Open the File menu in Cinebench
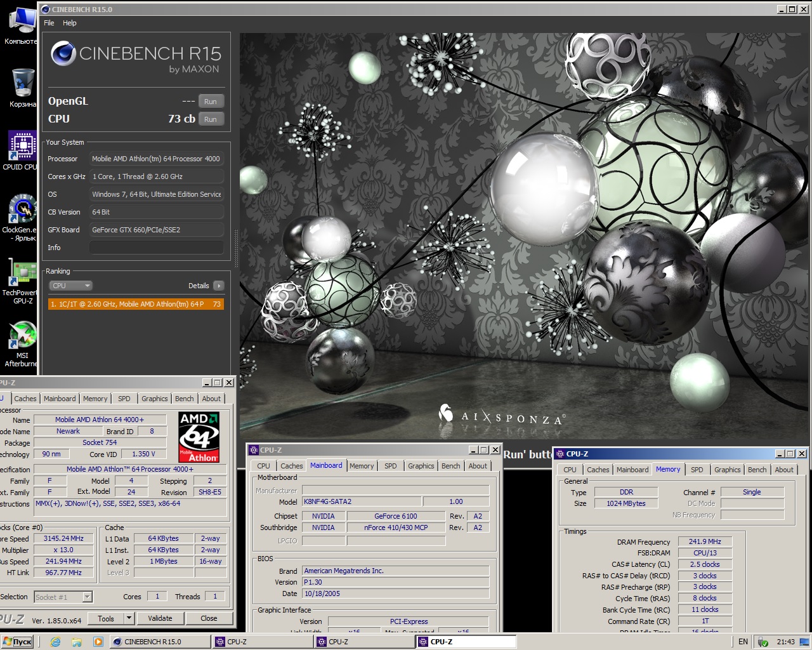 tap(49, 23)
